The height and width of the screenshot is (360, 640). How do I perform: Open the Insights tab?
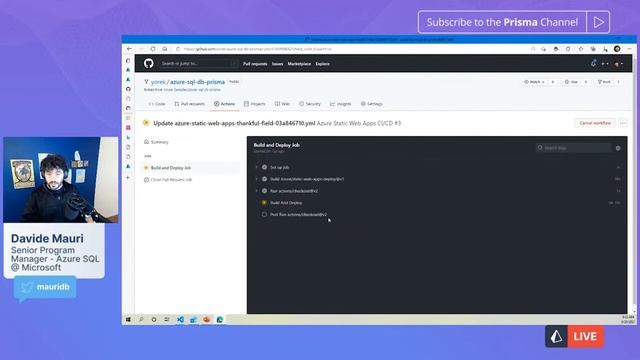[340, 104]
